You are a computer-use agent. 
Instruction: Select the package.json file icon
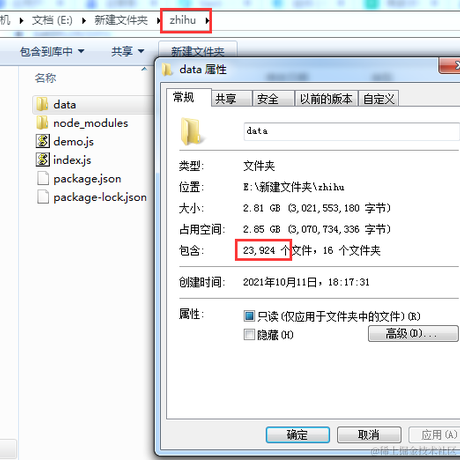click(x=43, y=178)
